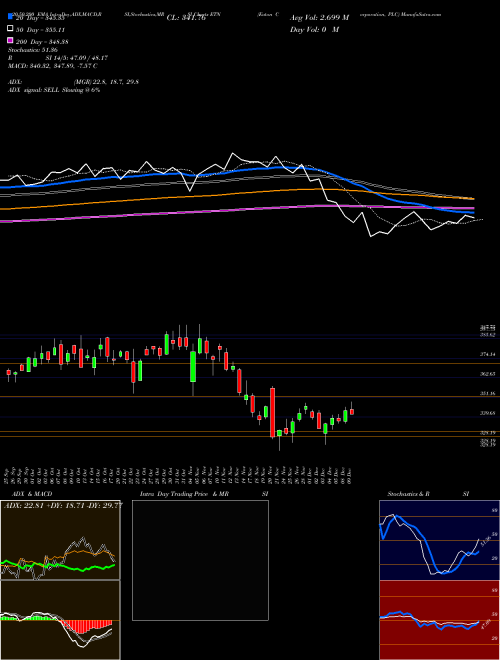The width and height of the screenshot is (500, 660).
Task: Click the 351.36 price axis label
Action: click(x=488, y=393)
